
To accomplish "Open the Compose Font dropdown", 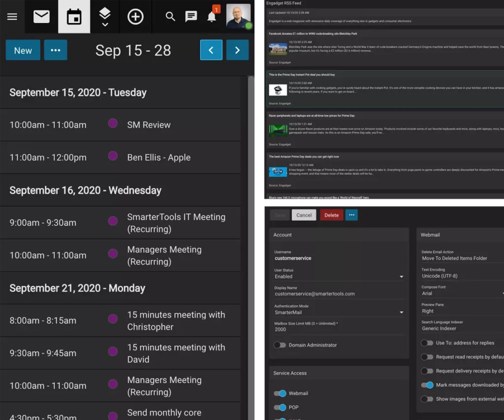I will [462, 293].
